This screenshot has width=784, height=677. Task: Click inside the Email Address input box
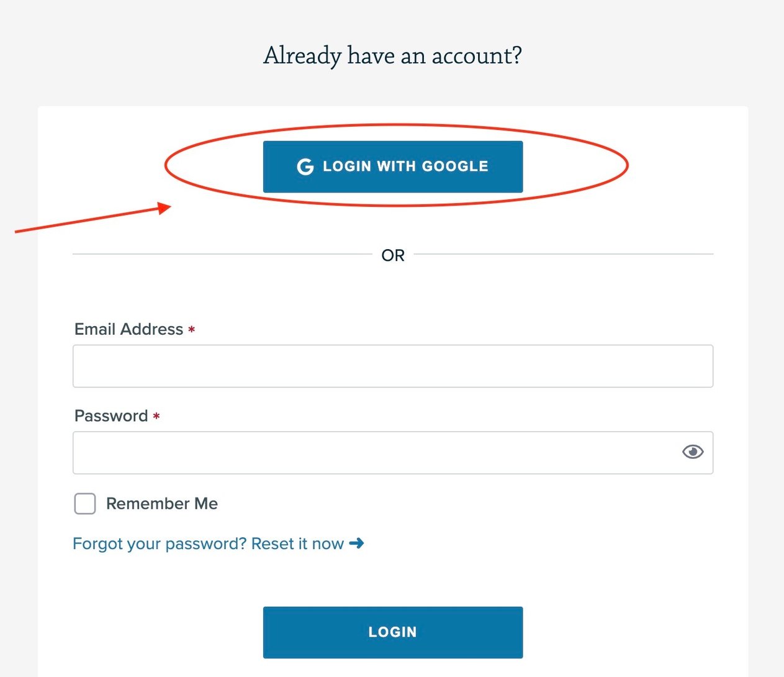[392, 366]
